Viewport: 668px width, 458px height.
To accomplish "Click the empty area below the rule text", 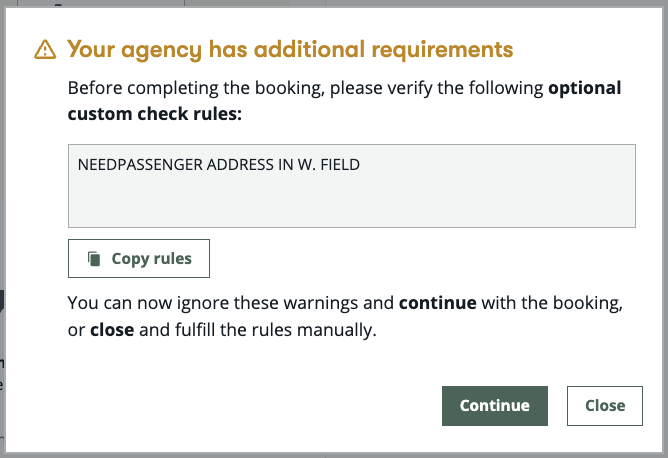I will 351,205.
